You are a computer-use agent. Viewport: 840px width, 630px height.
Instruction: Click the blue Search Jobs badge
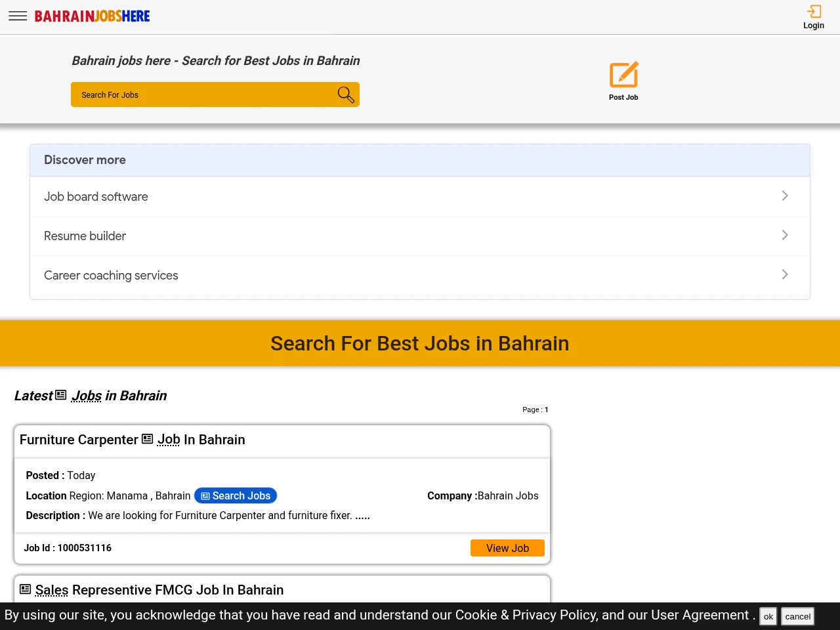coord(236,495)
